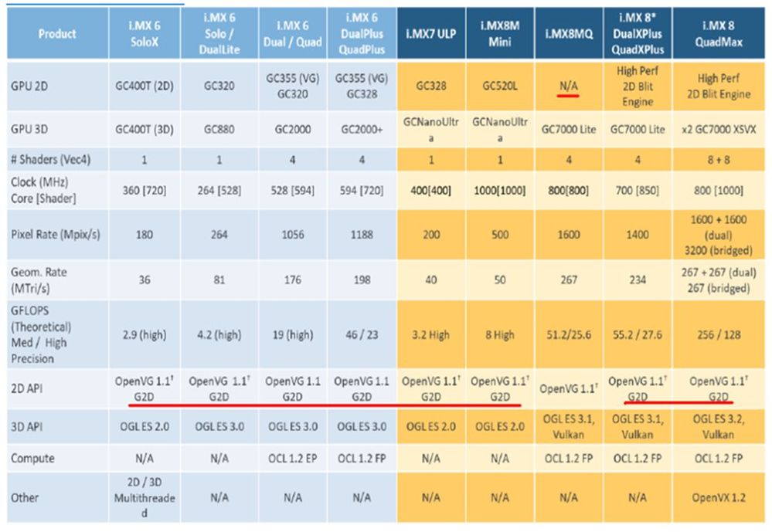Click the "3.2 High" GFLOPS cell
772x532 pixels.
point(431,334)
